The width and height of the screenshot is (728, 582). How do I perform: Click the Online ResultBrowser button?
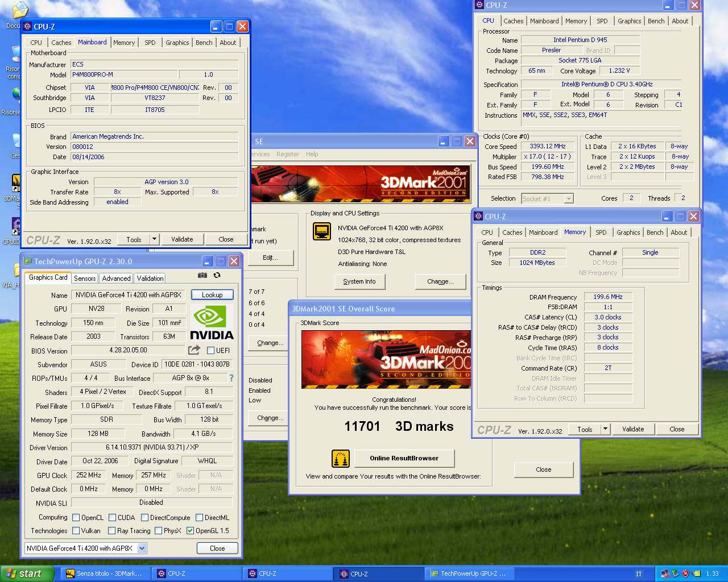coord(404,458)
